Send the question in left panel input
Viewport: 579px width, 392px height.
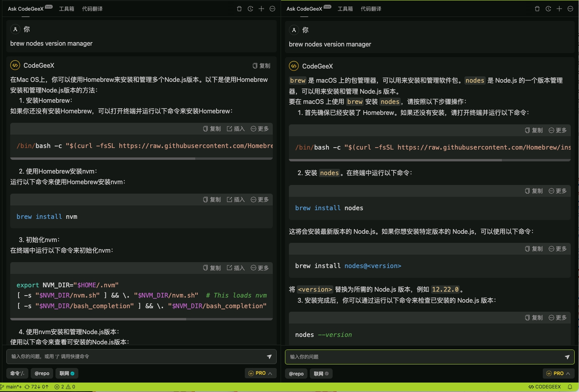click(269, 357)
